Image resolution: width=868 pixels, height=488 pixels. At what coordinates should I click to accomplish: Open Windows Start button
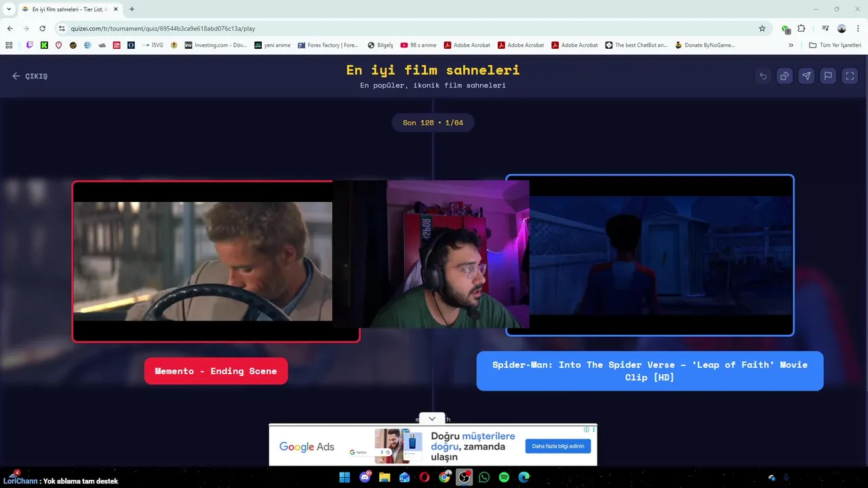click(x=344, y=477)
